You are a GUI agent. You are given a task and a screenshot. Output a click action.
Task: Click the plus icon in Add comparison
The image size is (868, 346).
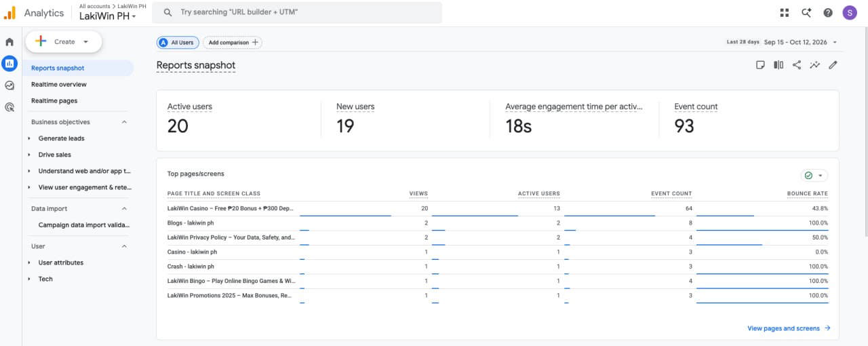(255, 42)
